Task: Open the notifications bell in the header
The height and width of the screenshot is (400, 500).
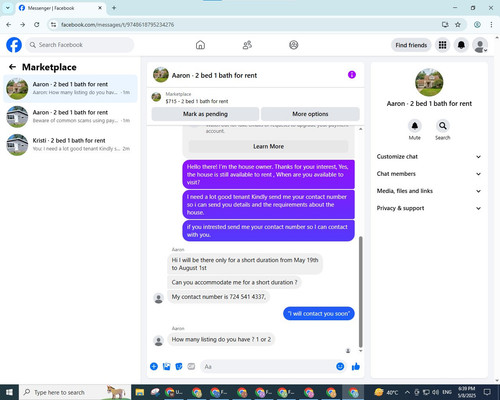Action: [461, 45]
